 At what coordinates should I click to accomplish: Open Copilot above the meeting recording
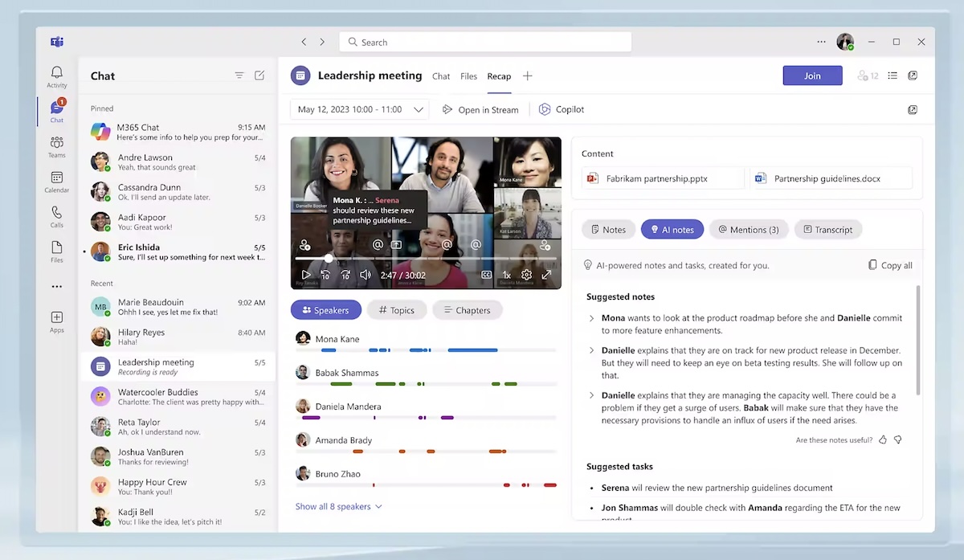561,109
